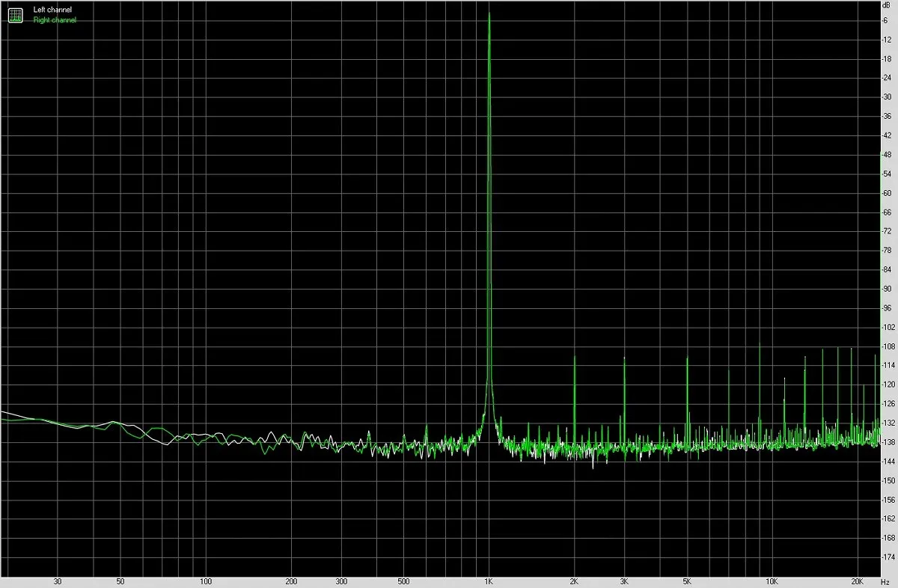Click the -150 dB scale label
This screenshot has width=898, height=588.
coord(888,480)
